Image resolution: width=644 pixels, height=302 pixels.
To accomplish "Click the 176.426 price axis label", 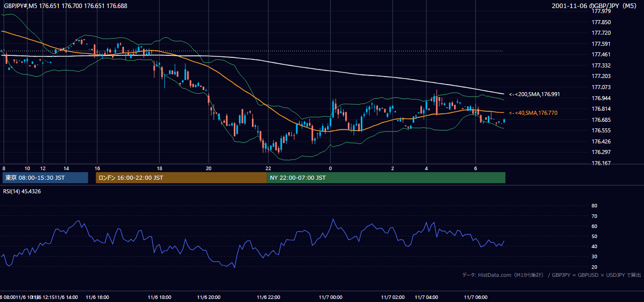I will [601, 141].
